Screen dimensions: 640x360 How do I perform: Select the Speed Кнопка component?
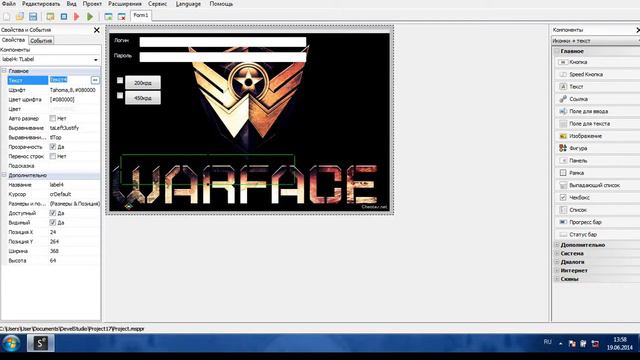pos(597,74)
